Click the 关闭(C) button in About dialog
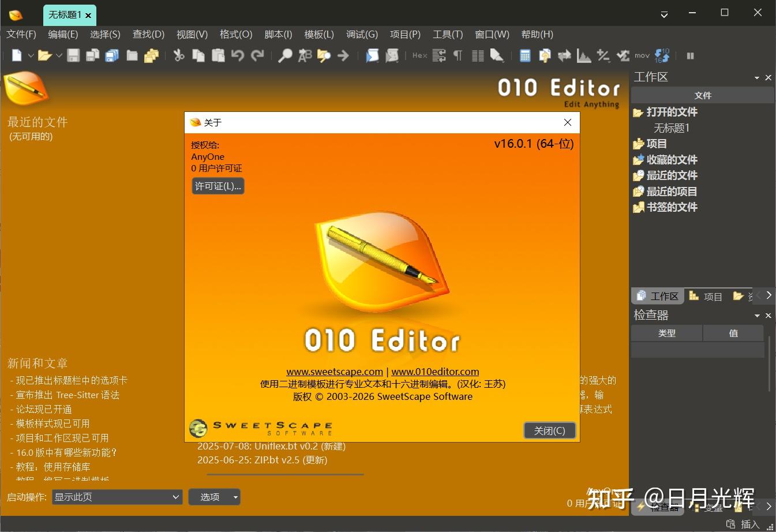Image resolution: width=776 pixels, height=532 pixels. click(549, 430)
